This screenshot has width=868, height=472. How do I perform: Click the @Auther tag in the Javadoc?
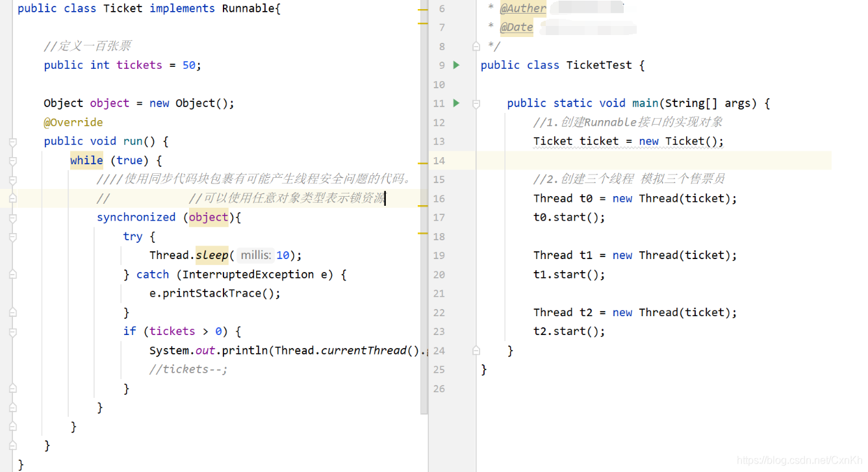coord(523,8)
